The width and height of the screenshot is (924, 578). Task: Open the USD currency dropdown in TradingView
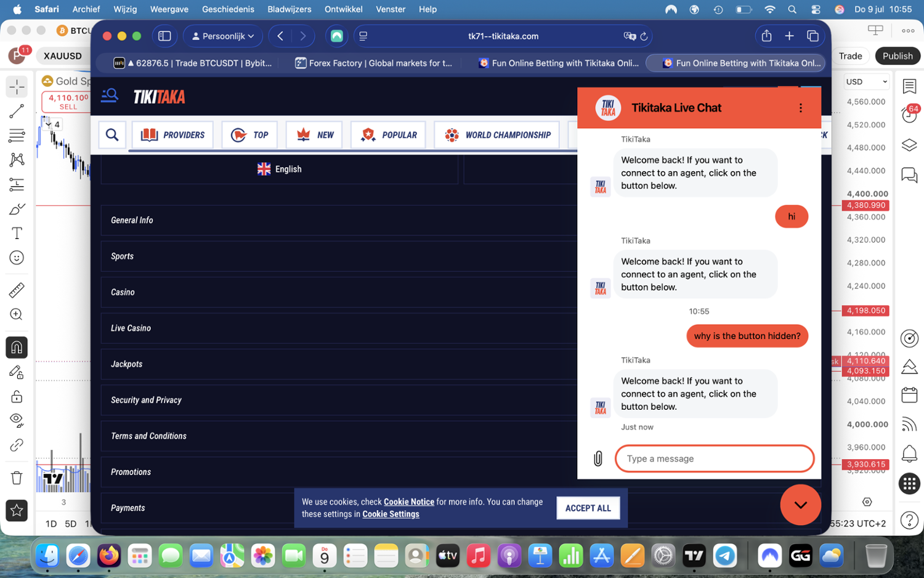tap(866, 81)
